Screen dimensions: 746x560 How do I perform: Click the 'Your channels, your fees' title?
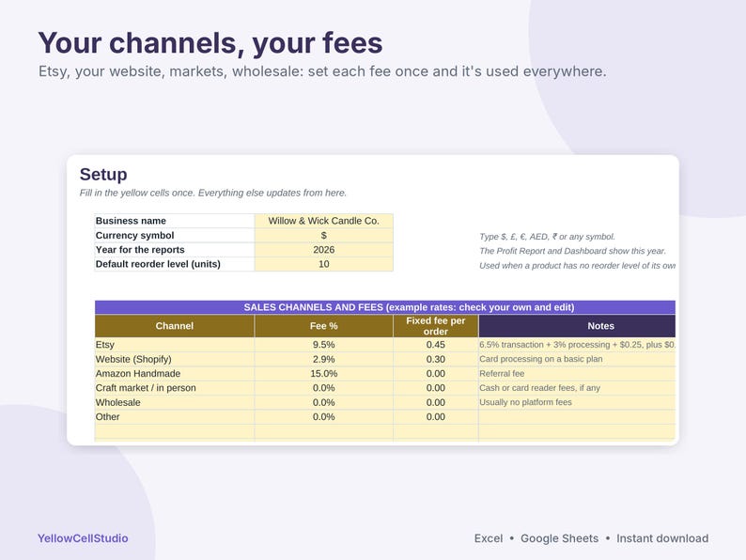(x=210, y=43)
